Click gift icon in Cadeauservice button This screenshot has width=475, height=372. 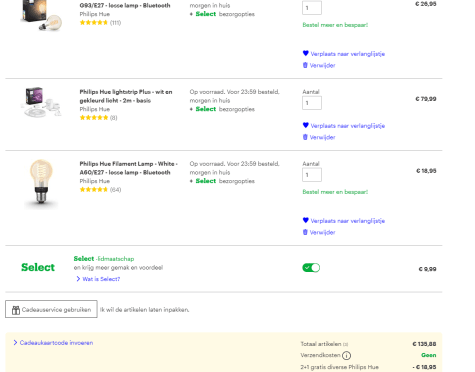click(x=16, y=310)
